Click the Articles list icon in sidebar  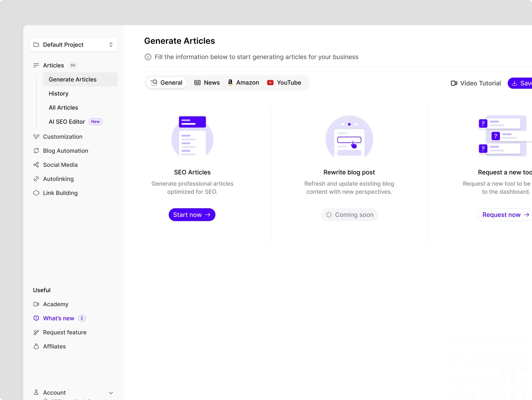click(x=36, y=65)
